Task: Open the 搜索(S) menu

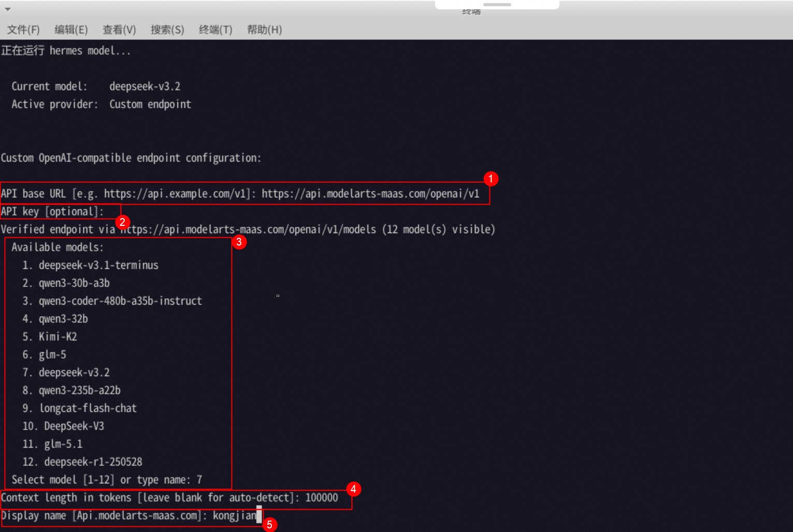Action: pos(167,30)
